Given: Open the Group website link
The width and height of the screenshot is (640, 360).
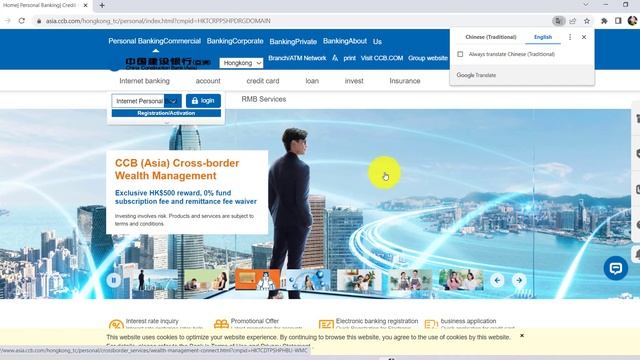Looking at the screenshot, I should 428,58.
